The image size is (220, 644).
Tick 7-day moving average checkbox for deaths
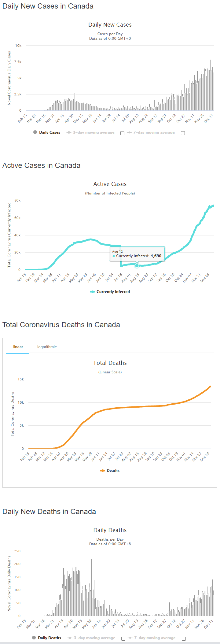(184, 638)
